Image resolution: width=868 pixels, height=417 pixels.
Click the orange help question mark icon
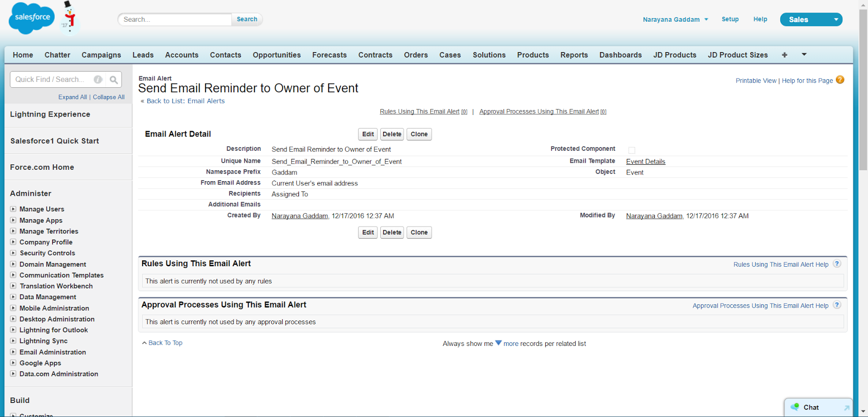point(840,80)
